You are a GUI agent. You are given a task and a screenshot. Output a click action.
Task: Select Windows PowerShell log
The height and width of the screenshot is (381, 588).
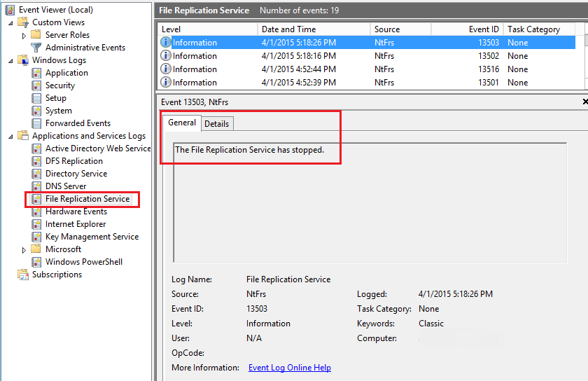pos(84,262)
